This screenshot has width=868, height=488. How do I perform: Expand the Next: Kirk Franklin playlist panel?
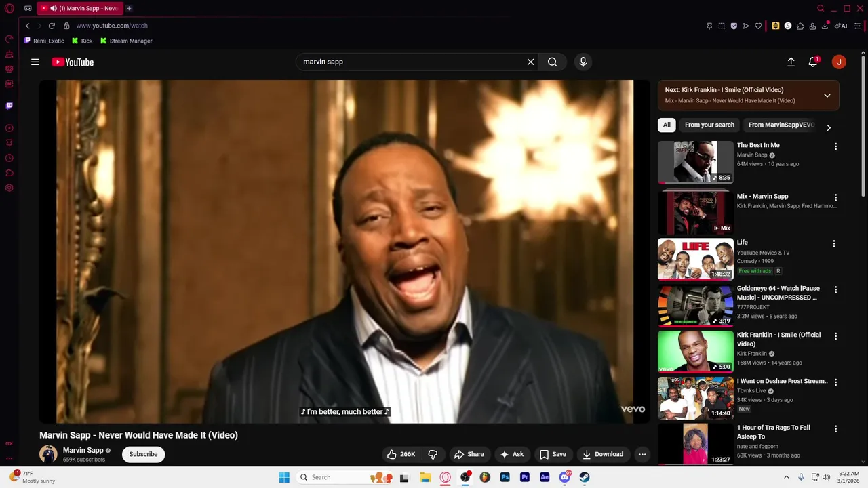coord(827,96)
